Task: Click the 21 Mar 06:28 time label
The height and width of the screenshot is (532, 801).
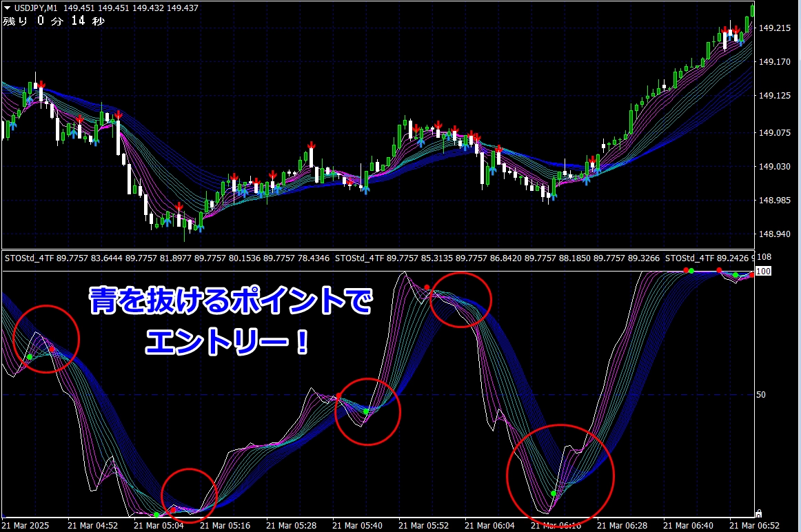Action: (622, 525)
